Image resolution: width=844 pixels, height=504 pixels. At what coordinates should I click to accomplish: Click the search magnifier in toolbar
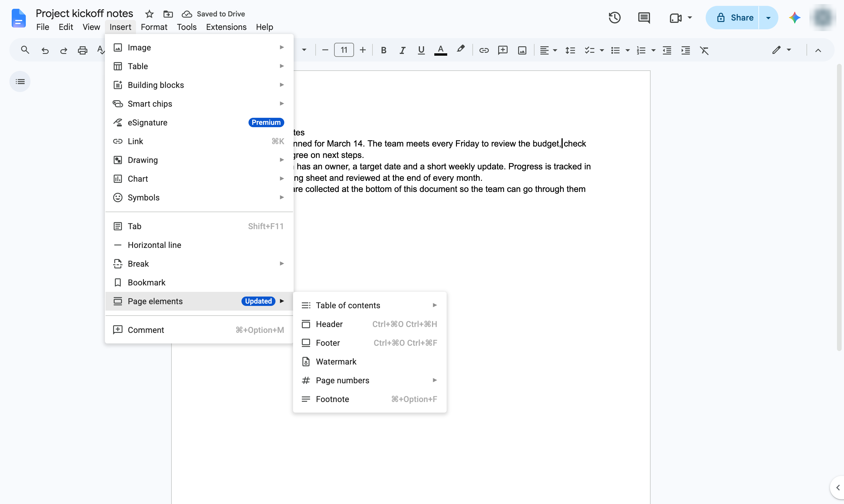25,50
